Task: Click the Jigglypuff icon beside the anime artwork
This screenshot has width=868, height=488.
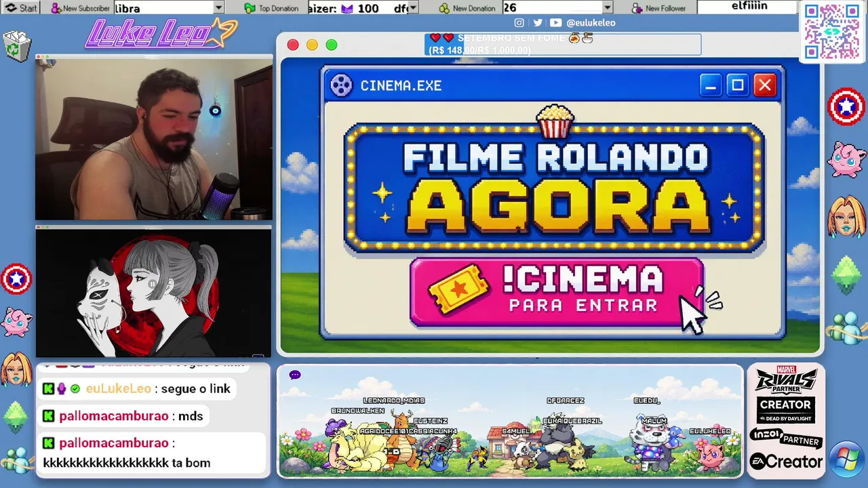Action: 16,323
